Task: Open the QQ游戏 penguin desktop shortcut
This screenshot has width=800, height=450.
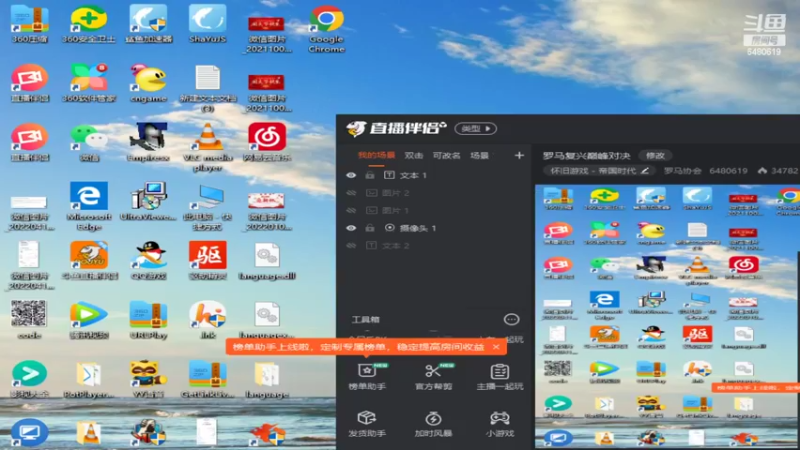Action: tap(148, 261)
